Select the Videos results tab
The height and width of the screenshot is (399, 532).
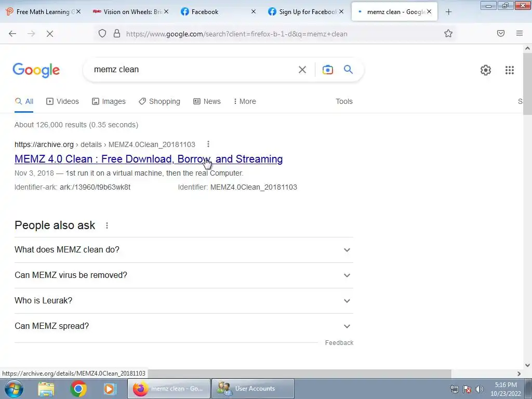62,101
